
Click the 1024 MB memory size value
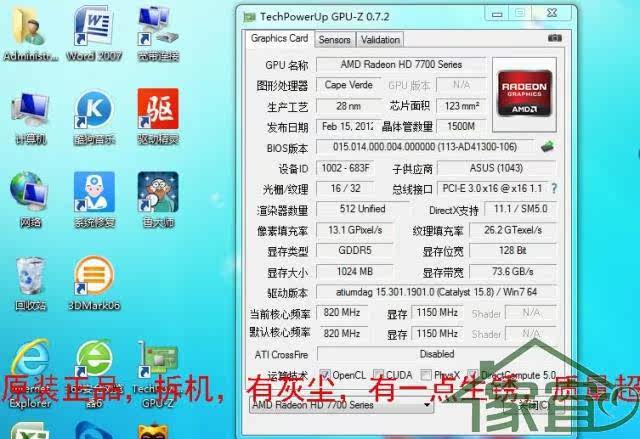pos(355,272)
